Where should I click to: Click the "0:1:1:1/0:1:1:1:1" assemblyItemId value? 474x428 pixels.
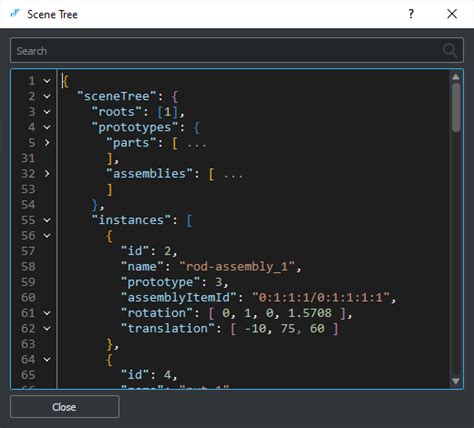(321, 297)
